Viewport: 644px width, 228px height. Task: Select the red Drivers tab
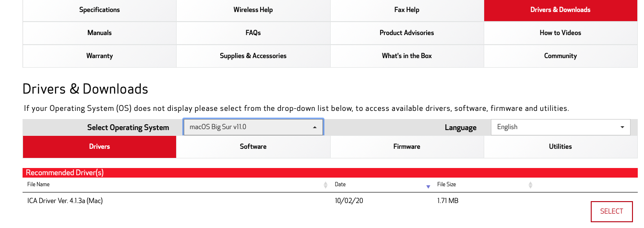pos(99,146)
